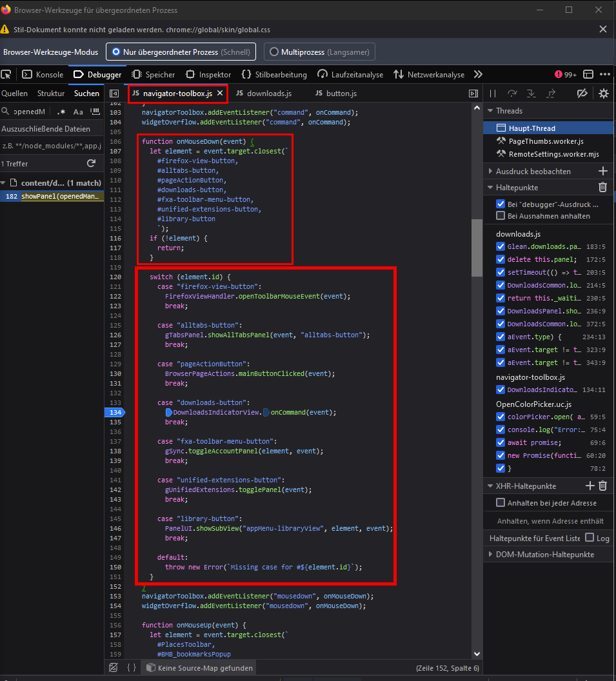This screenshot has height=681, width=616.
Task: Click the file search input field
Action: point(28,112)
